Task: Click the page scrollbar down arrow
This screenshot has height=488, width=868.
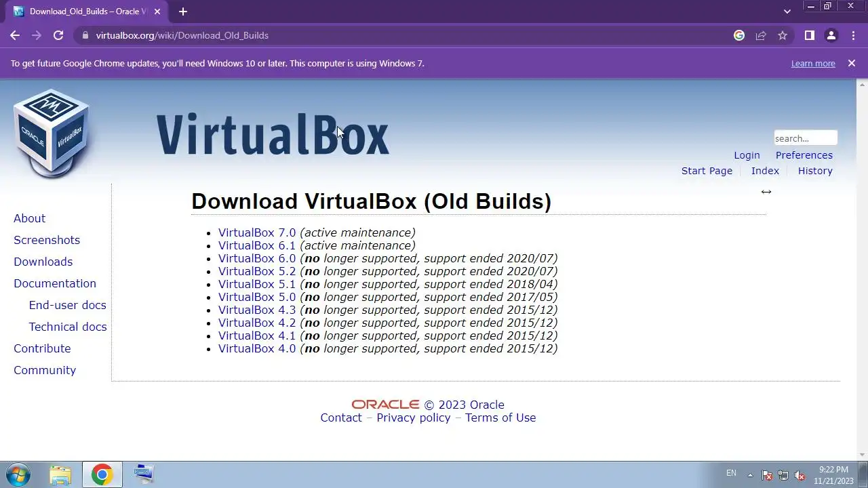Action: tap(863, 455)
